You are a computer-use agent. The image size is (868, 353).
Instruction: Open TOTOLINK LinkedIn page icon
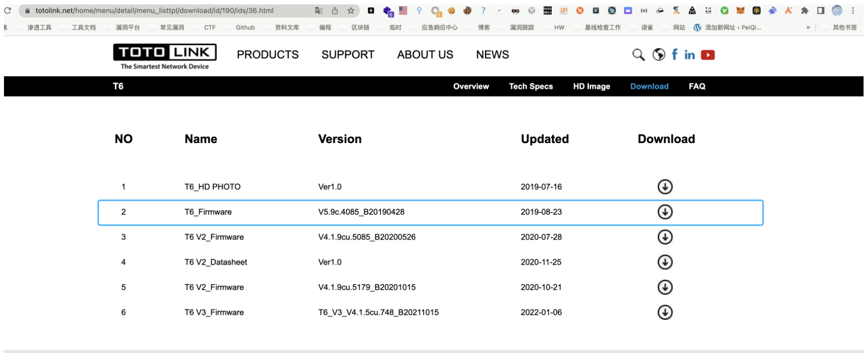[689, 55]
